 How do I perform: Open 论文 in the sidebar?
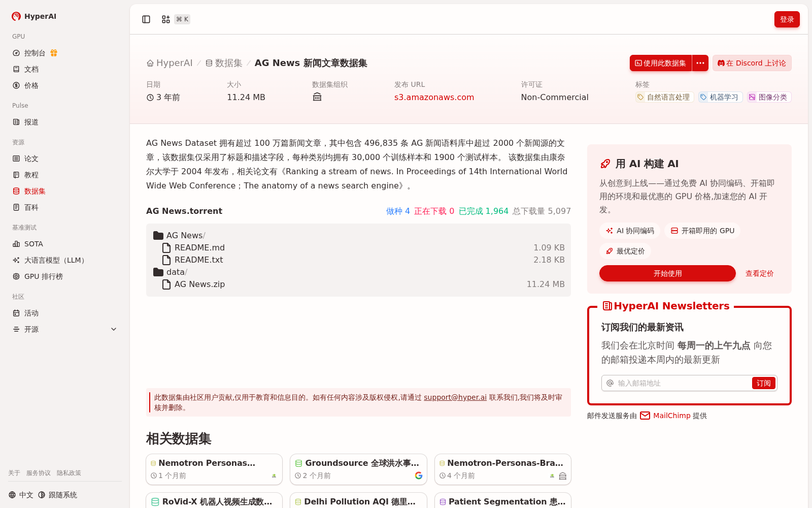coord(65,158)
